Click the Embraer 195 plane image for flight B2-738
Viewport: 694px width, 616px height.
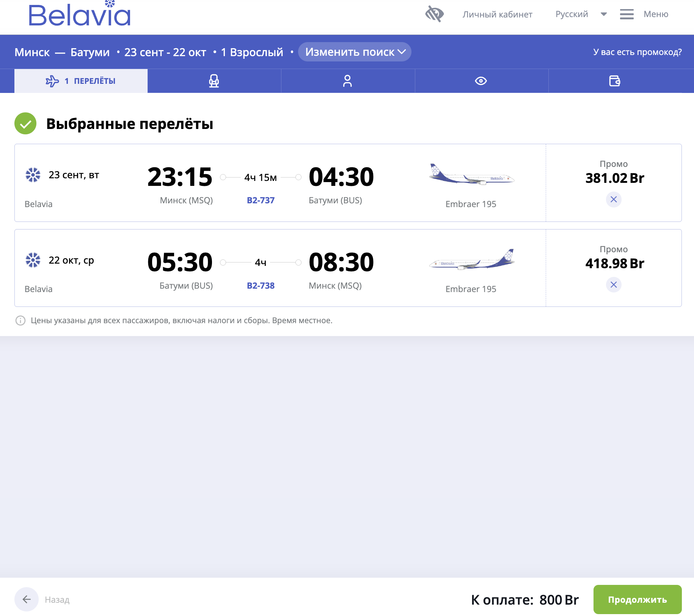(471, 259)
